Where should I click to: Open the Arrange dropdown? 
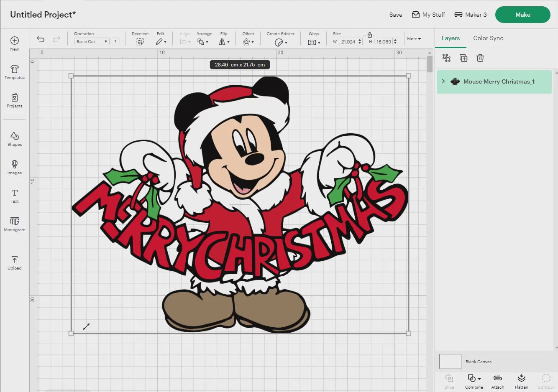pos(203,42)
